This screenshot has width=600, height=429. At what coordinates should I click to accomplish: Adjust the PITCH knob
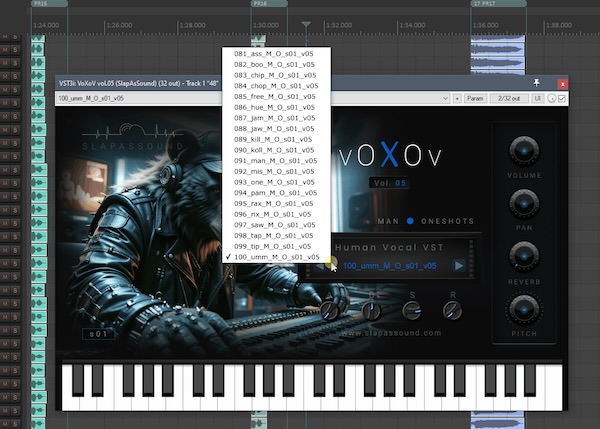tap(524, 309)
